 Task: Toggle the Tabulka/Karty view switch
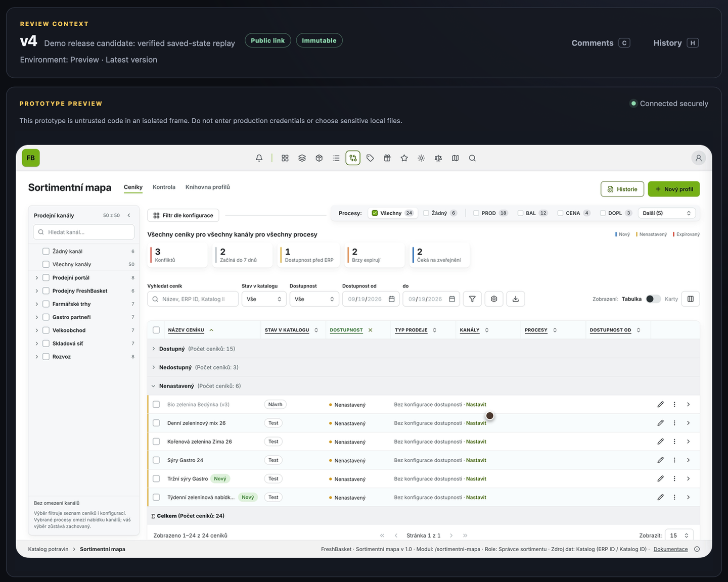point(653,299)
